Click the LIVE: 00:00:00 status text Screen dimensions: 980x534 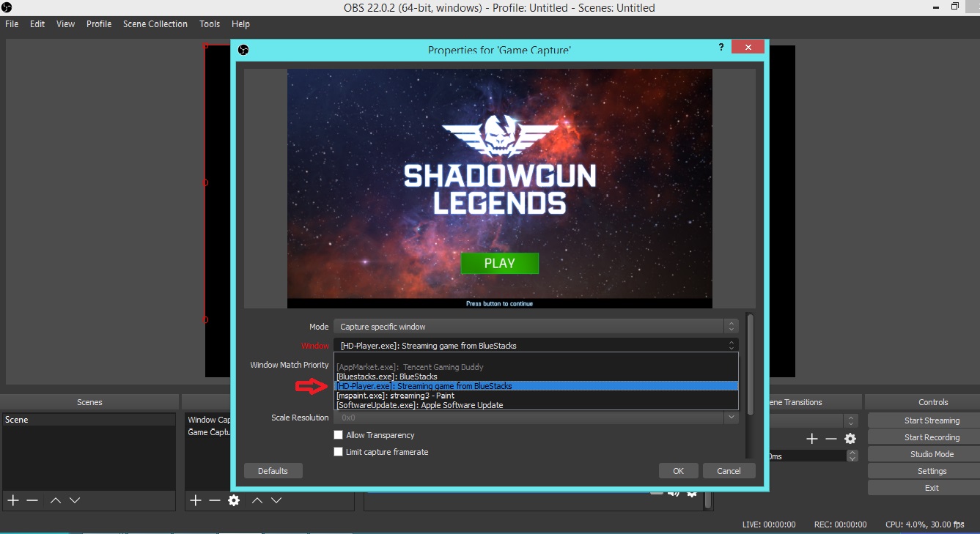coord(769,524)
